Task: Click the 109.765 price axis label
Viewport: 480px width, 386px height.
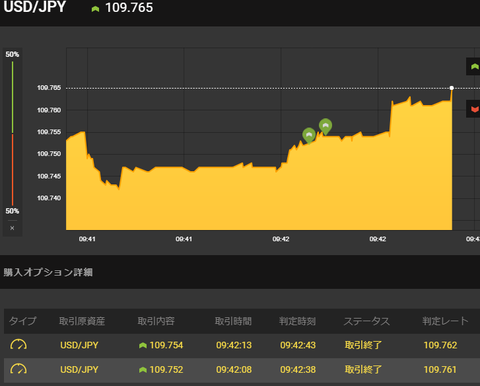Action: [x=49, y=88]
